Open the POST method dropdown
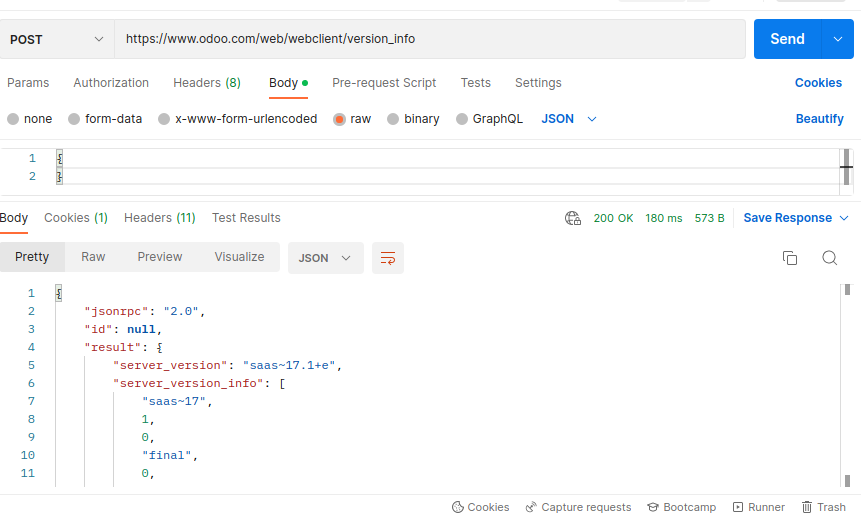The width and height of the screenshot is (861, 519). 57,40
